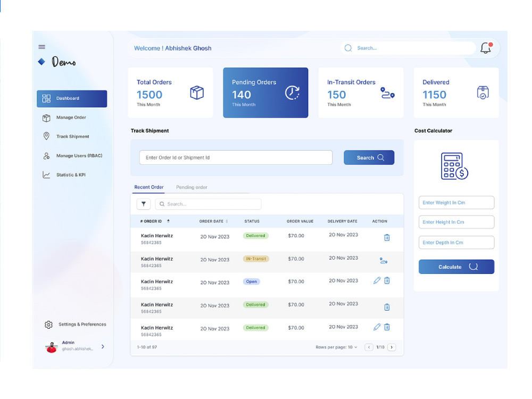Focus Enter Depth In Cm field
The height and width of the screenshot is (399, 532).
click(456, 243)
